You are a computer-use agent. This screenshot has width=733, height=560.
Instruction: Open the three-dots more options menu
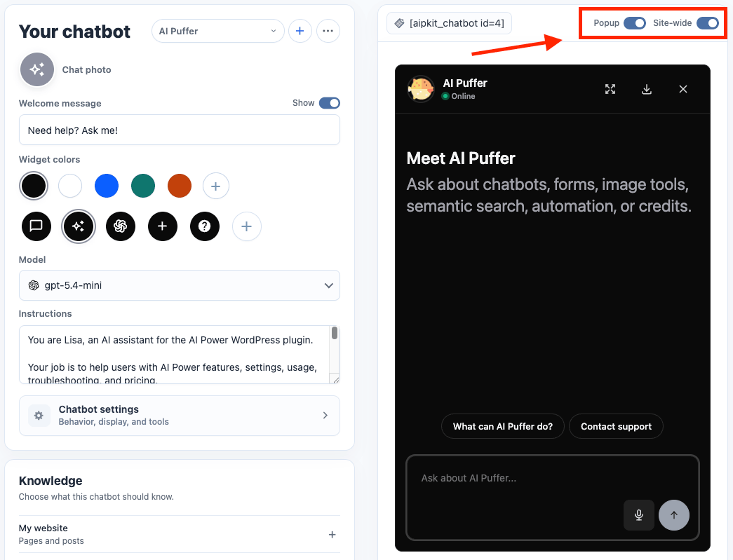pos(328,31)
